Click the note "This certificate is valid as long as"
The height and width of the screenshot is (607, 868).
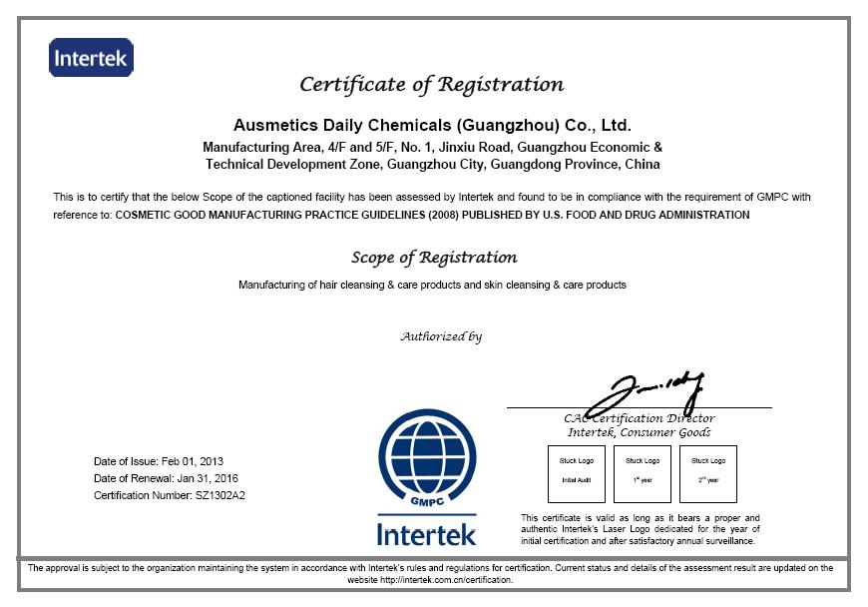[640, 529]
